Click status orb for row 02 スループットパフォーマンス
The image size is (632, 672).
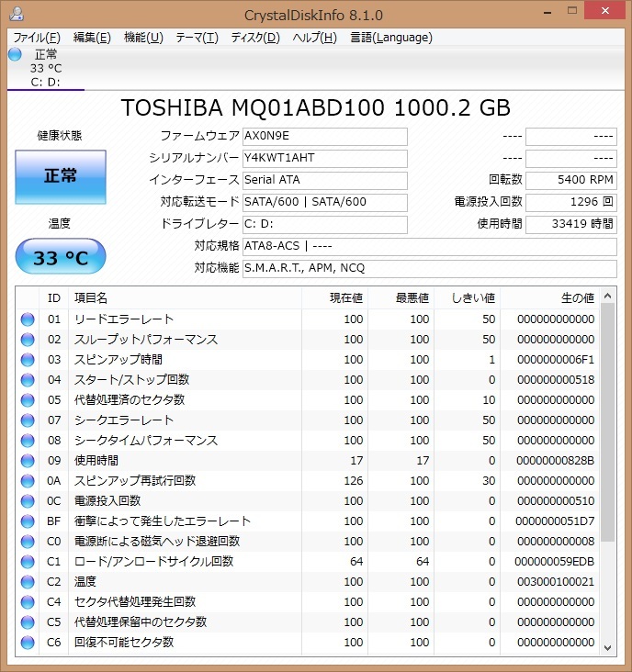tap(28, 340)
